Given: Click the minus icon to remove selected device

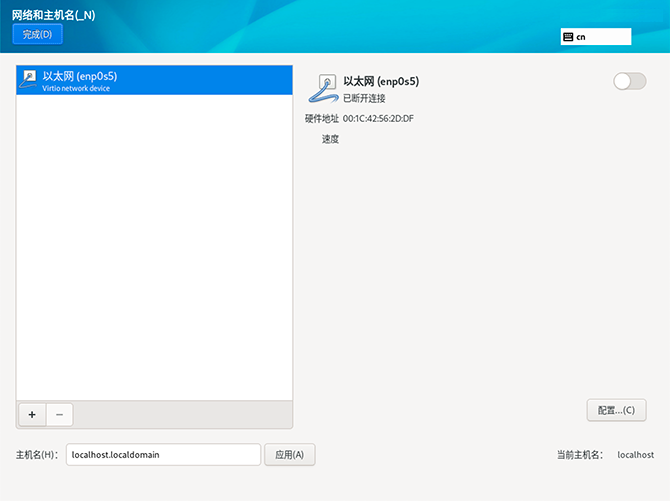Looking at the screenshot, I should point(59,414).
